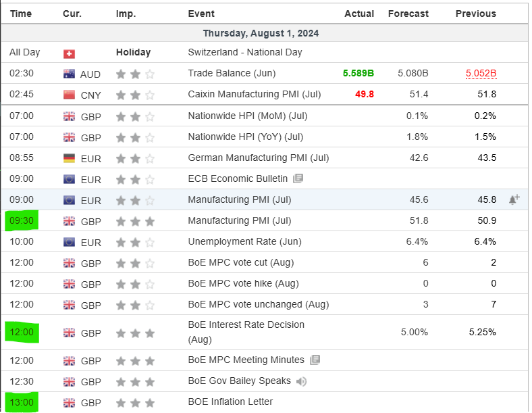Click the red revised Previous value 5.052B

(x=481, y=73)
